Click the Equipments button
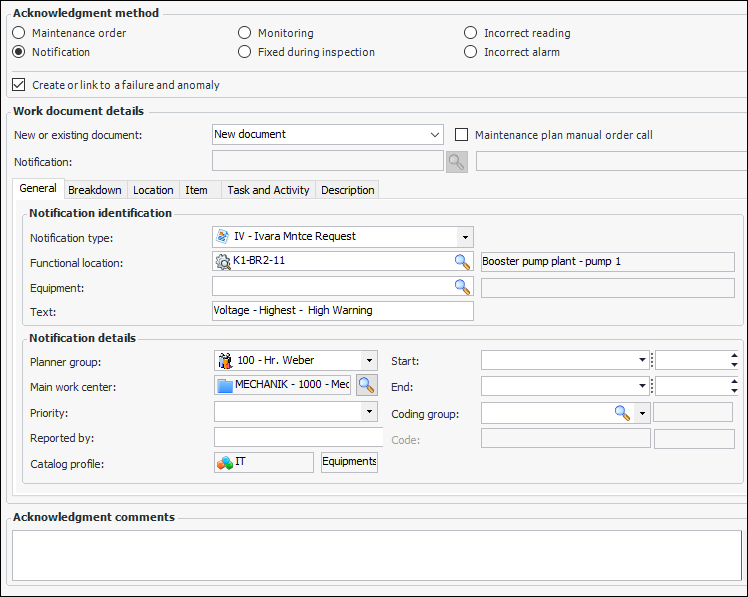This screenshot has height=597, width=748. pos(349,462)
